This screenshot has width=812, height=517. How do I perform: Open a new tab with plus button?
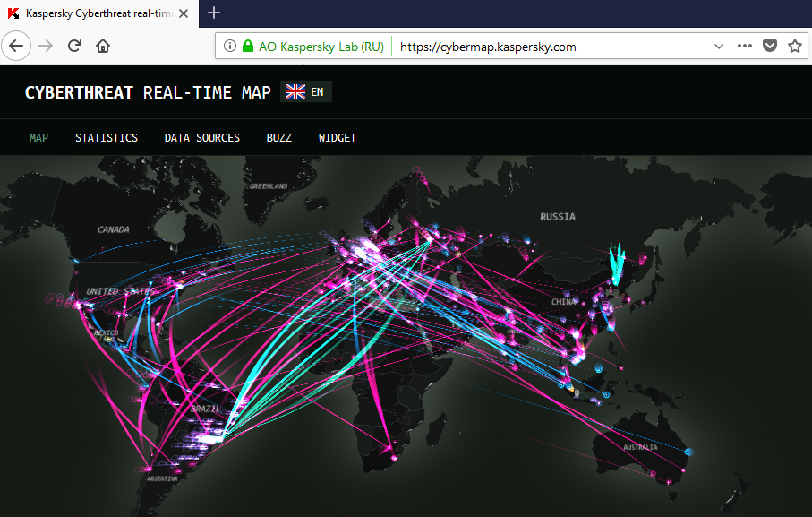(214, 13)
